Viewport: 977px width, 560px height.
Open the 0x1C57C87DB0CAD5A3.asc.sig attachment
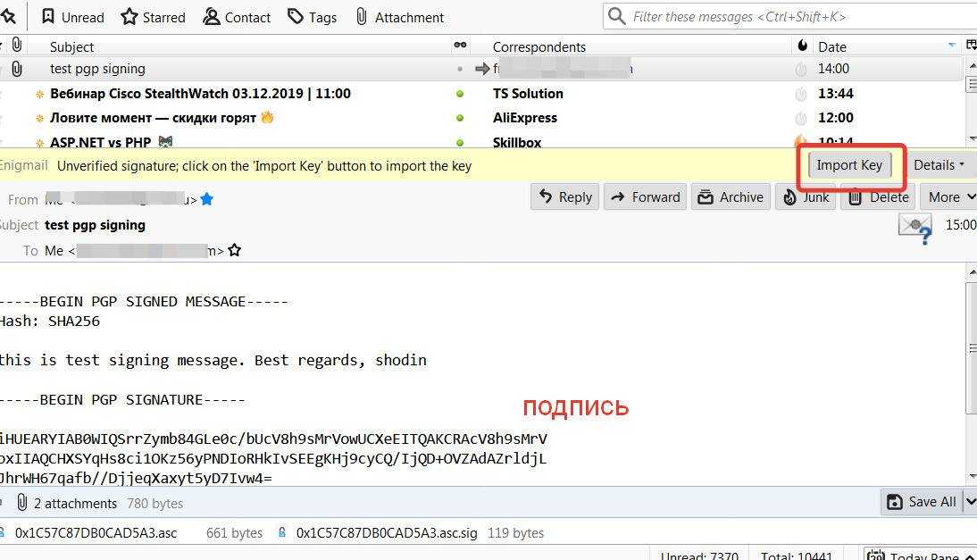coord(387,533)
